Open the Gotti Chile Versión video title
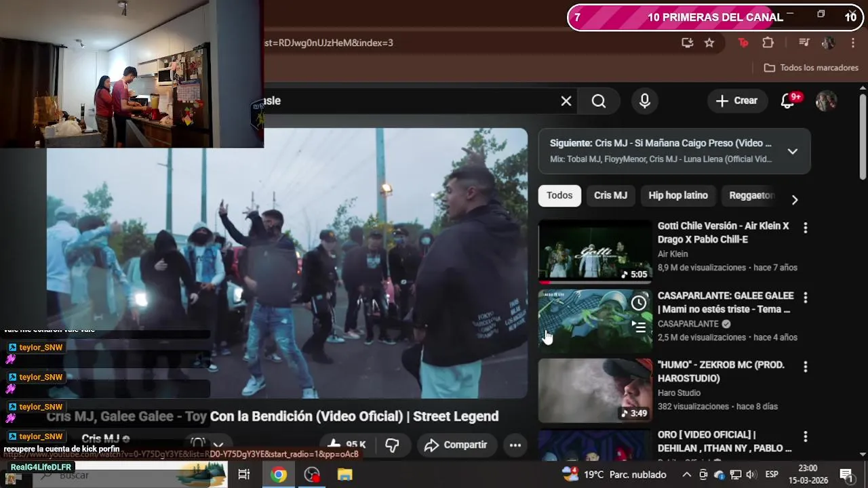This screenshot has height=488, width=868. point(723,232)
